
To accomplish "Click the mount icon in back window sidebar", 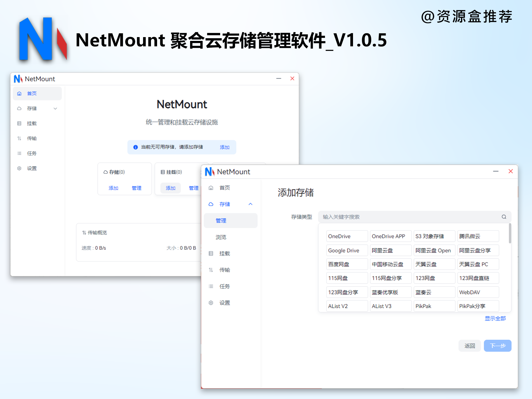I will 19,123.
